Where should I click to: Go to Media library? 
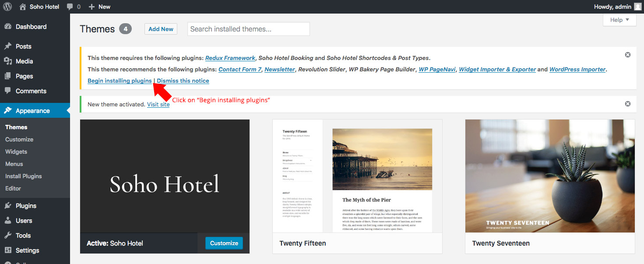coord(24,61)
